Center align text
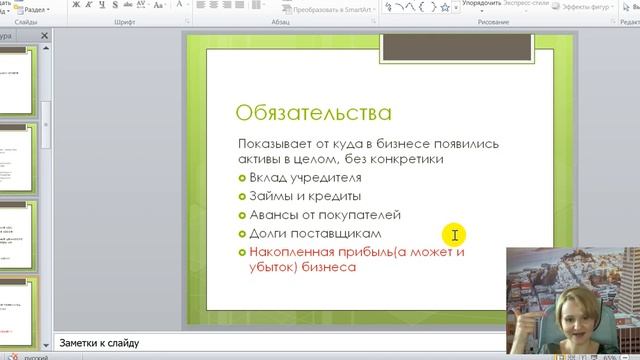 213,5
